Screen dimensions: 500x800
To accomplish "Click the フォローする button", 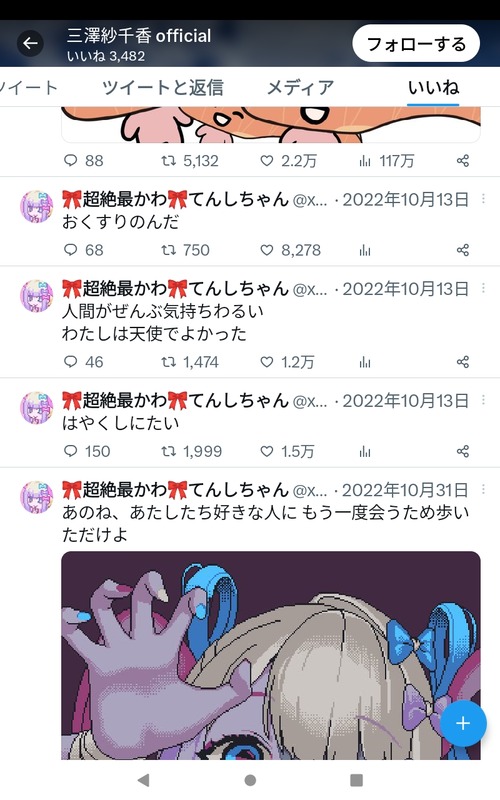I will [416, 44].
